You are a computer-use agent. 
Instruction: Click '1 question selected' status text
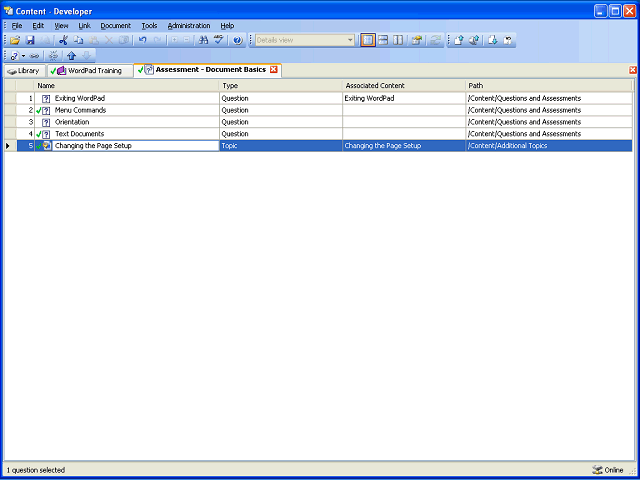pos(36,470)
